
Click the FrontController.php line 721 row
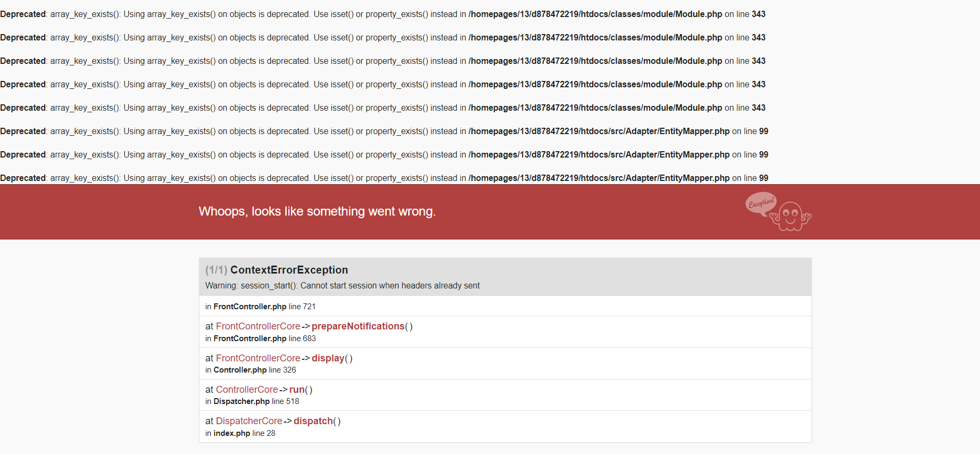click(x=505, y=306)
